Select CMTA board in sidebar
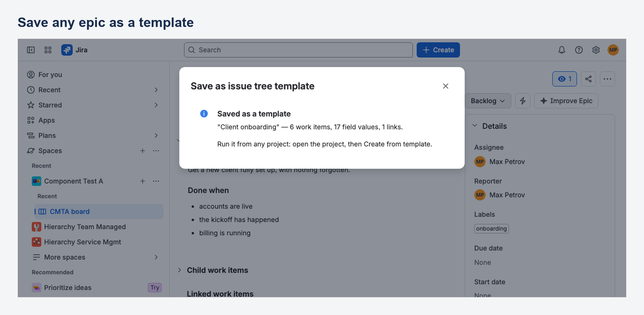Viewport: 644px width, 315px height. (99, 212)
